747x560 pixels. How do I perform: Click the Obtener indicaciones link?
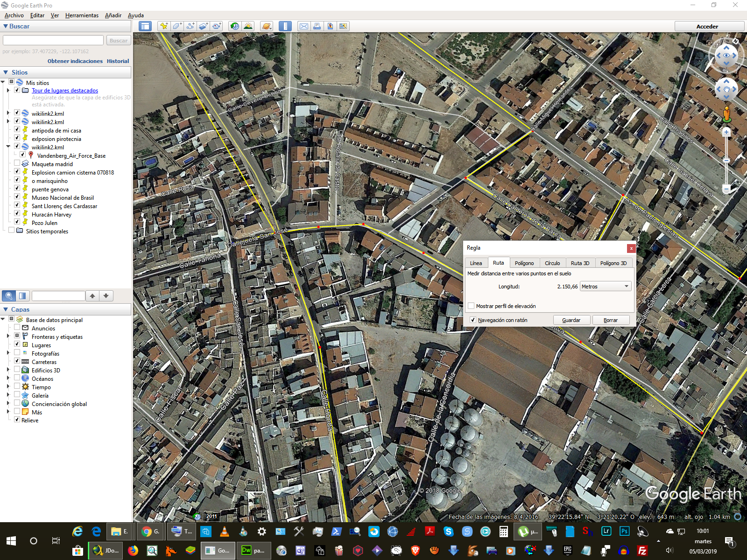click(75, 61)
